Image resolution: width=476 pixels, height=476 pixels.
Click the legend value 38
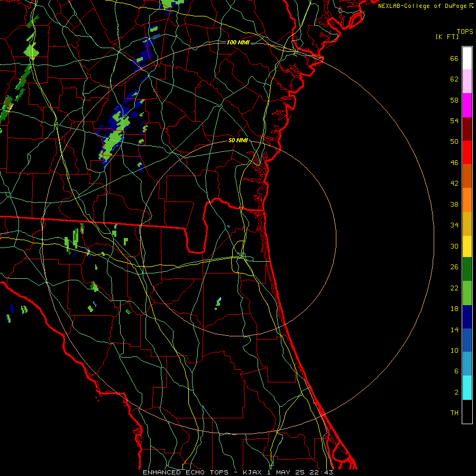pyautogui.click(x=454, y=205)
